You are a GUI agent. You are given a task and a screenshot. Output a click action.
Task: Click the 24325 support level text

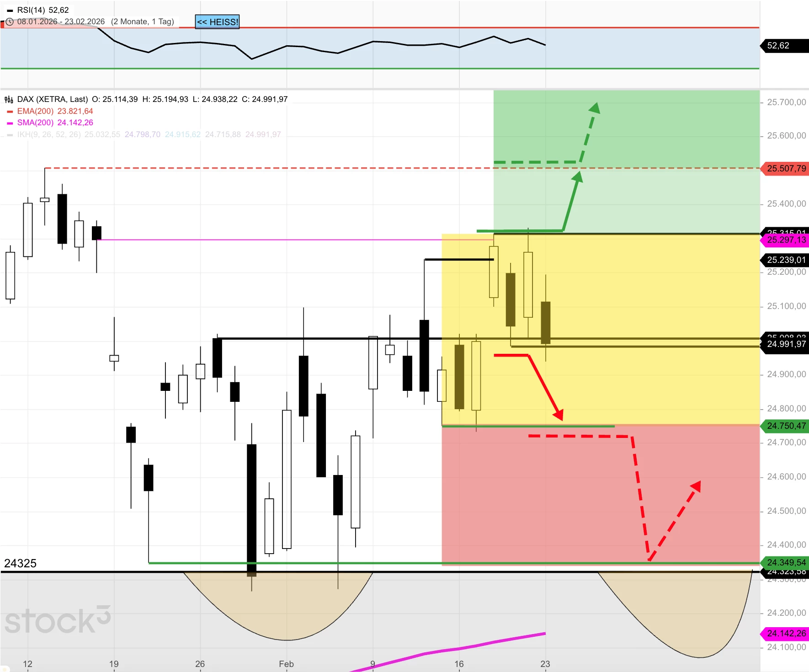click(20, 563)
